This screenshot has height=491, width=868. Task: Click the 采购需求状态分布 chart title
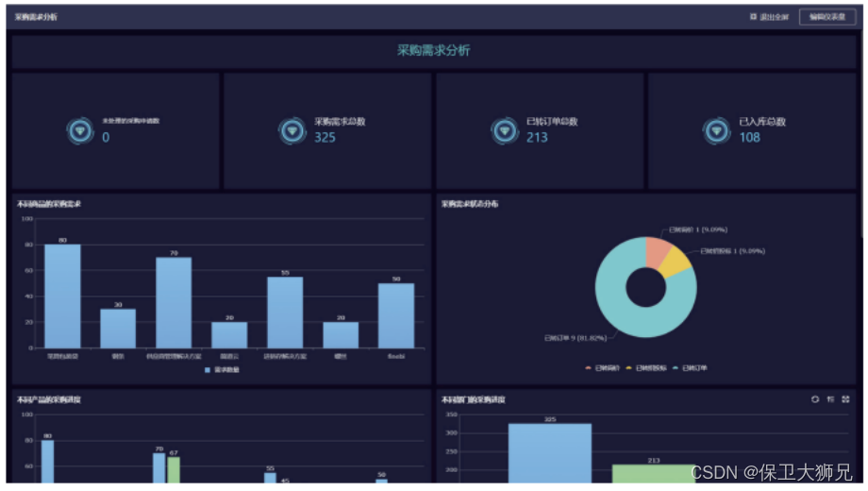(470, 204)
